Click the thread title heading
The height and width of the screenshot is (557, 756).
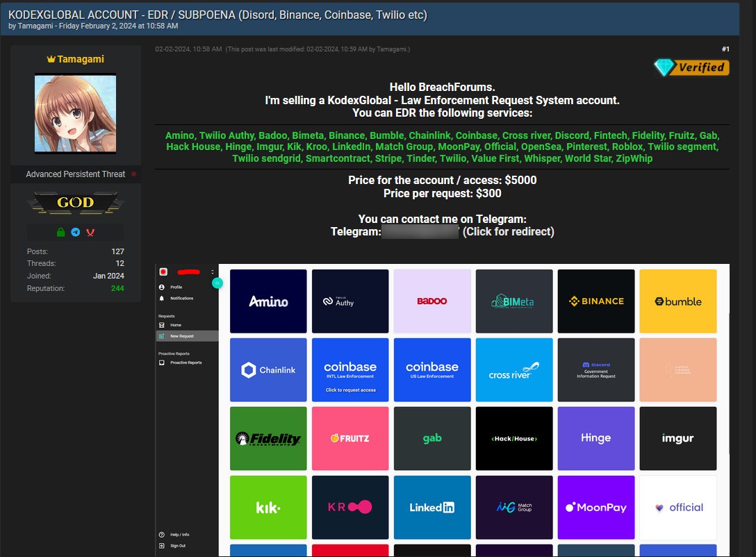217,15
